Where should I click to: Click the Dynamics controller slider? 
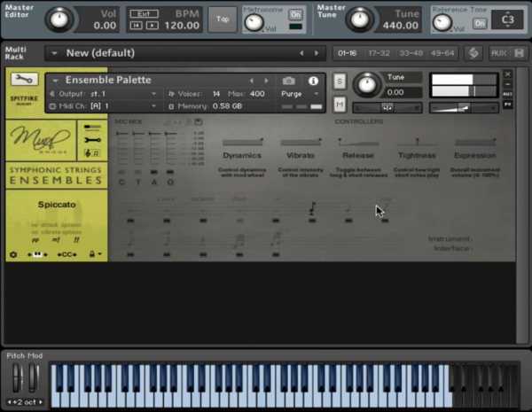click(242, 142)
